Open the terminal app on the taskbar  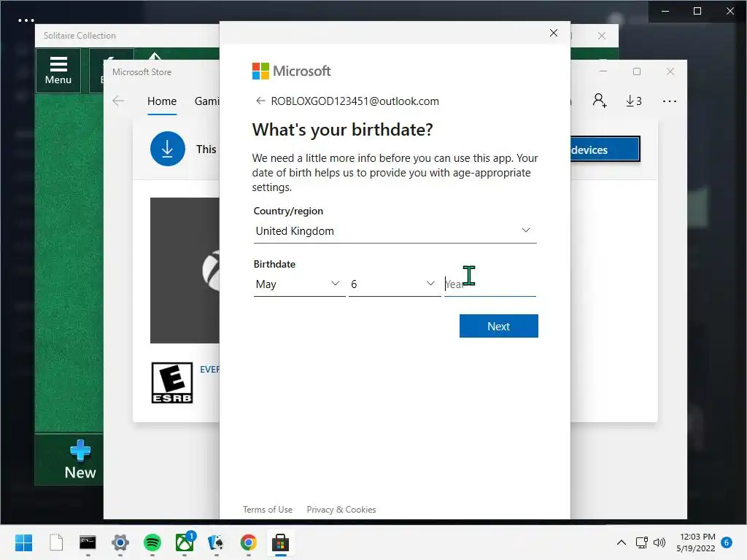pos(88,542)
